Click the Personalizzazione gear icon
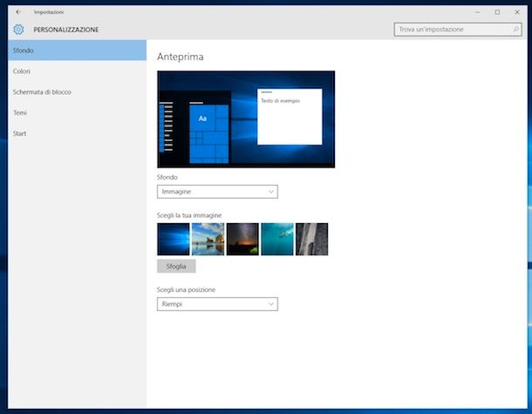532x414 pixels. pos(18,30)
